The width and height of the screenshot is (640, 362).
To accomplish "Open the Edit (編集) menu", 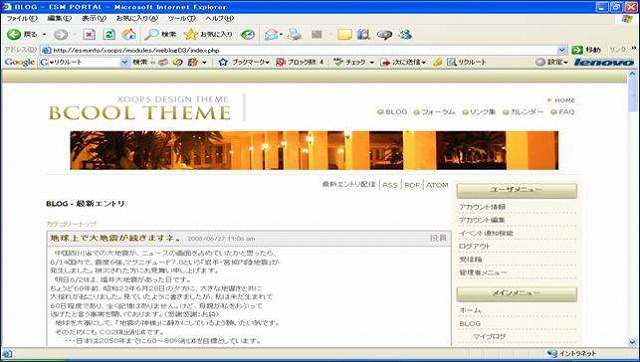I will (60, 19).
